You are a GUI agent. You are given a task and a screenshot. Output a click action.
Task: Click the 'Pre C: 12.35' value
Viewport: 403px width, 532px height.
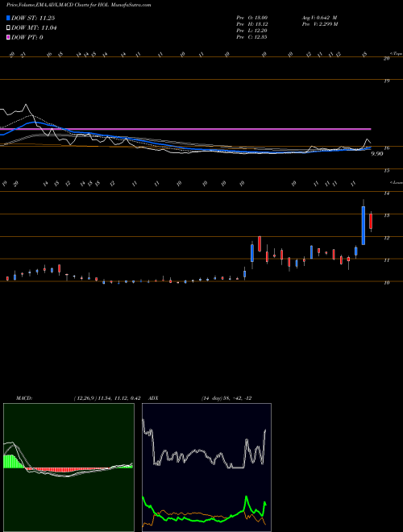[252, 37]
